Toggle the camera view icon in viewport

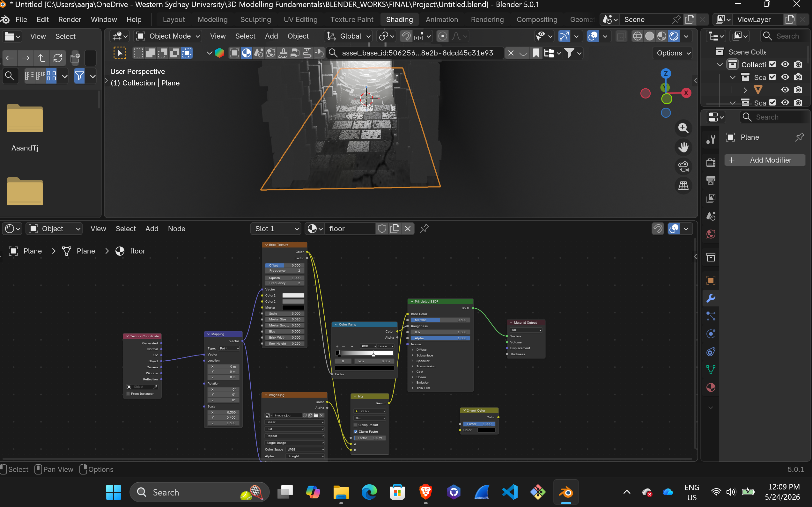tap(683, 166)
